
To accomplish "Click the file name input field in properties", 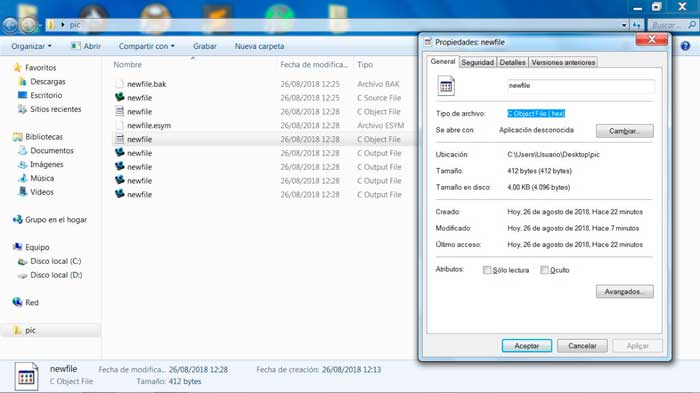I will [581, 86].
